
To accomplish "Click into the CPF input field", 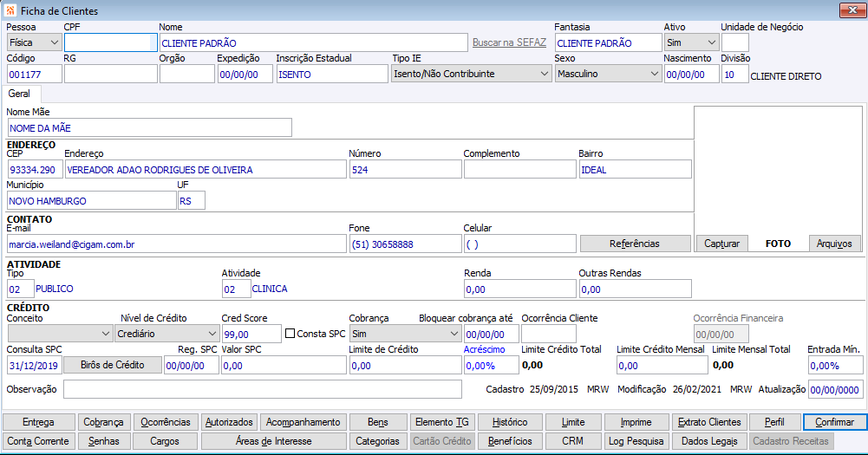I will pyautogui.click(x=110, y=42).
